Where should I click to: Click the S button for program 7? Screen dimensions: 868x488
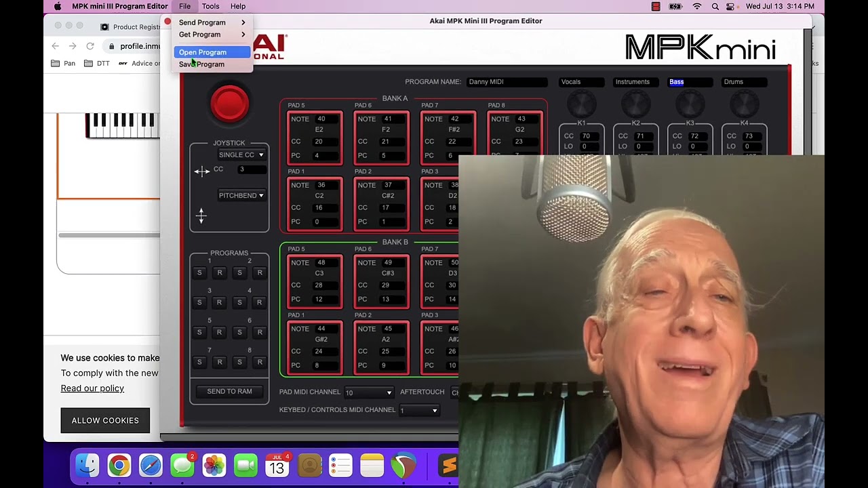click(199, 362)
